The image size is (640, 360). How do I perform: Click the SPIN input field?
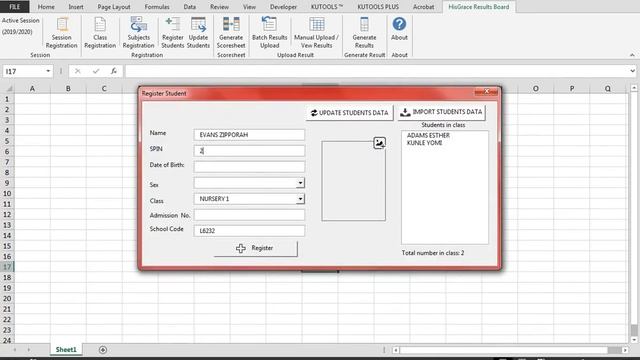tap(249, 151)
